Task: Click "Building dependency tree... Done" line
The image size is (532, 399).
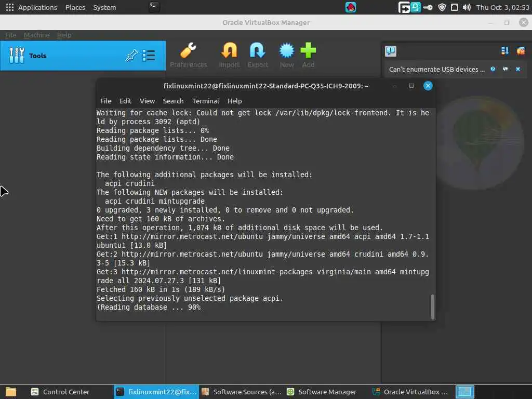Action: [x=163, y=148]
